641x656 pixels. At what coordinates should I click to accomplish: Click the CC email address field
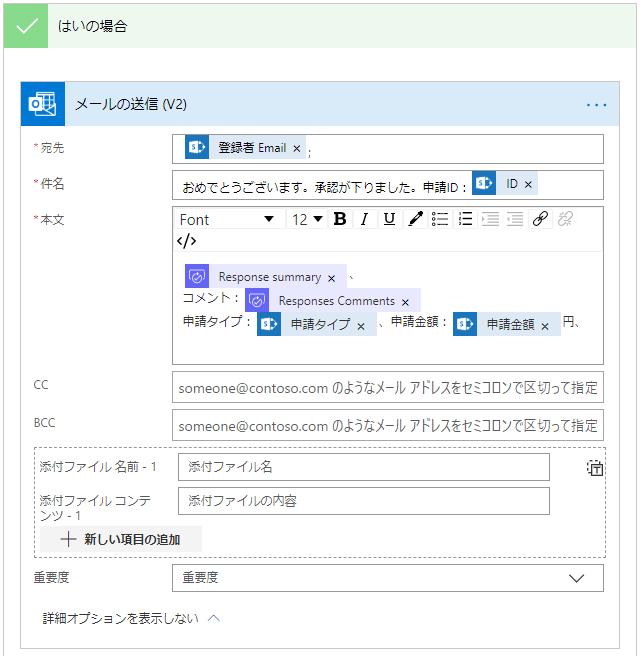tap(388, 387)
